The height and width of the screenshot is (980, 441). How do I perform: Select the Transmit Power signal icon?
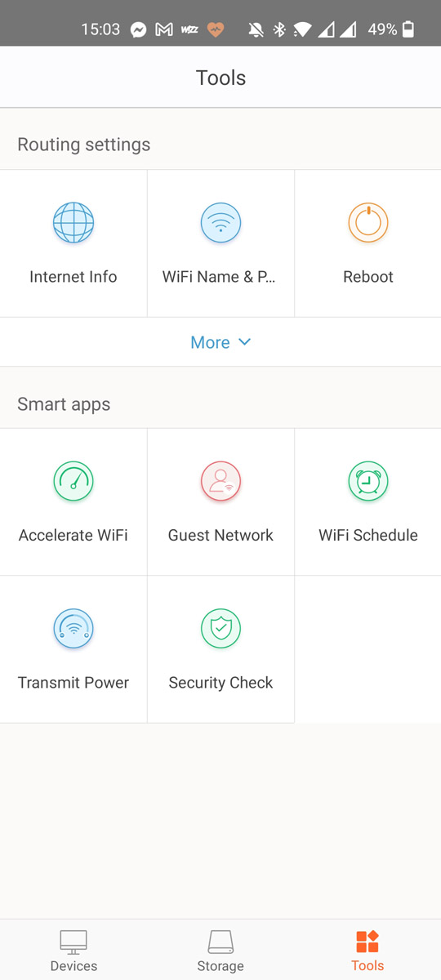(73, 628)
